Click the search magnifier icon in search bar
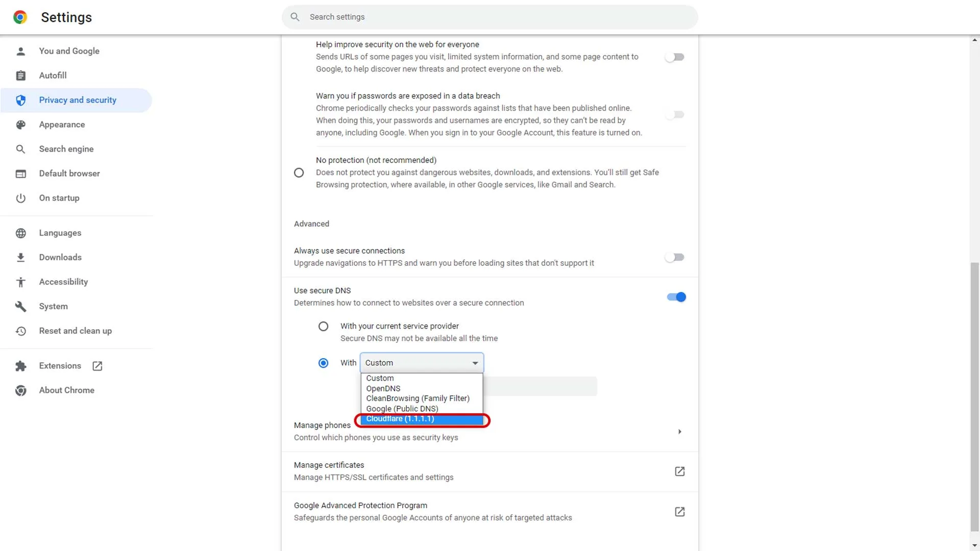The height and width of the screenshot is (551, 980). point(295,17)
